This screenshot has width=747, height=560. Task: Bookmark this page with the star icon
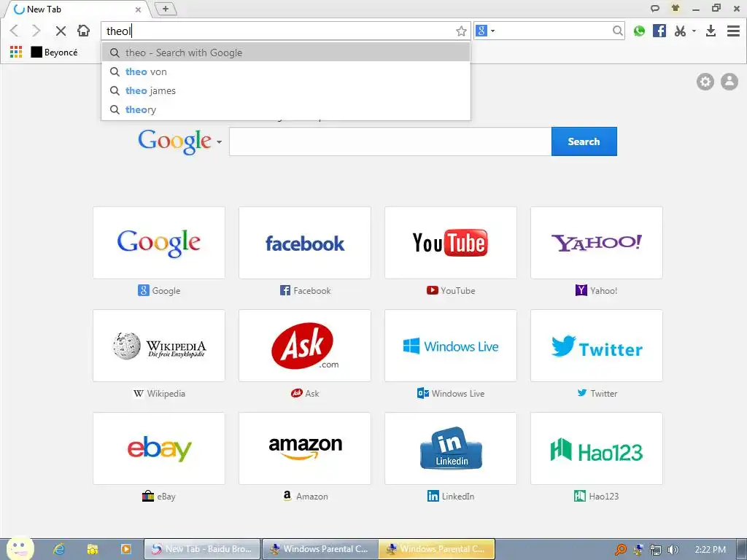[461, 31]
